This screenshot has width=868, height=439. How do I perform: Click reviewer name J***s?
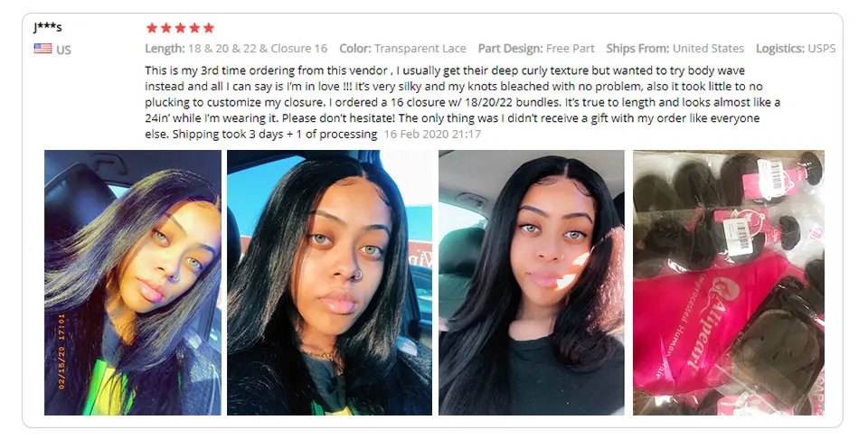pos(47,26)
